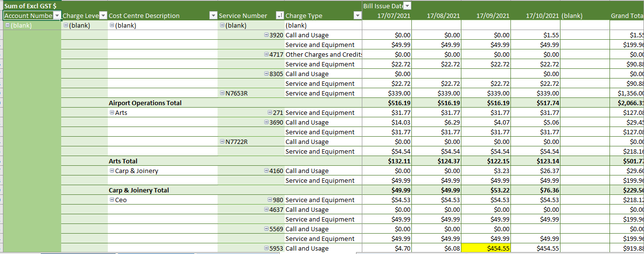644x254 pixels.
Task: Collapse service number 4717 rows
Action: (x=266, y=54)
